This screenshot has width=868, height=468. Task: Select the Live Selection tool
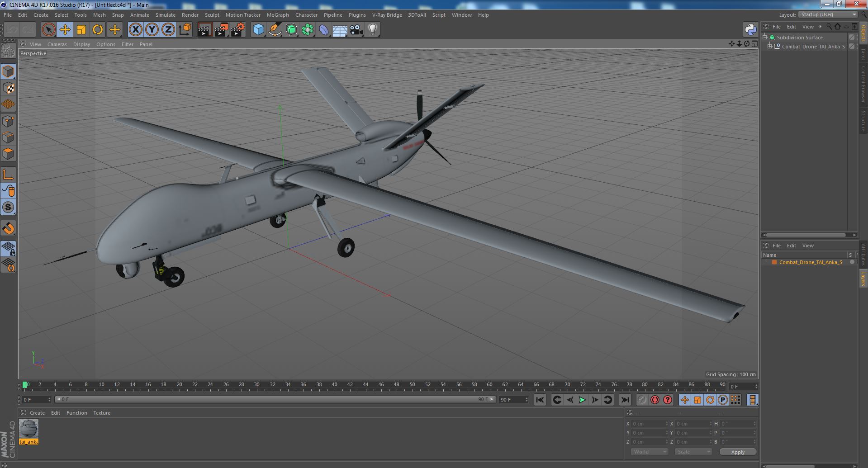48,30
